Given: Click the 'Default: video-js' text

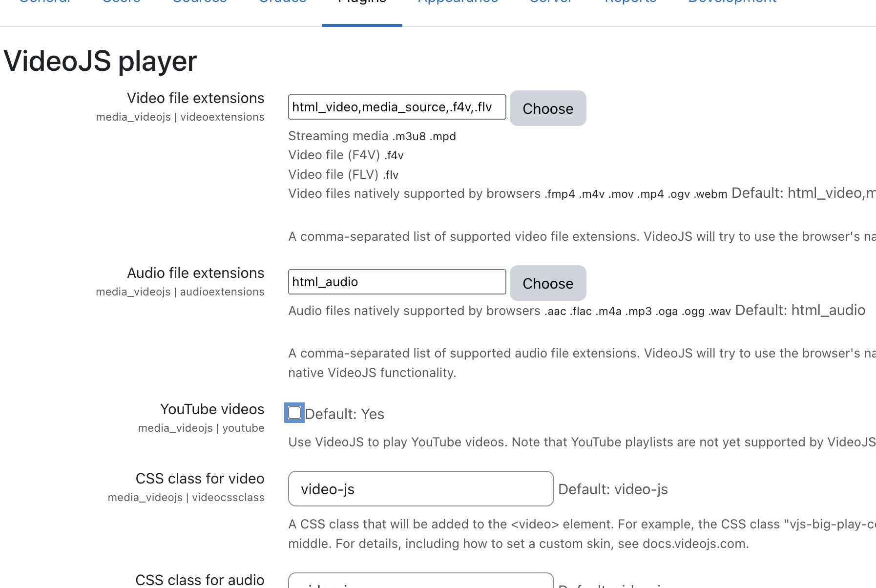Looking at the screenshot, I should [613, 489].
